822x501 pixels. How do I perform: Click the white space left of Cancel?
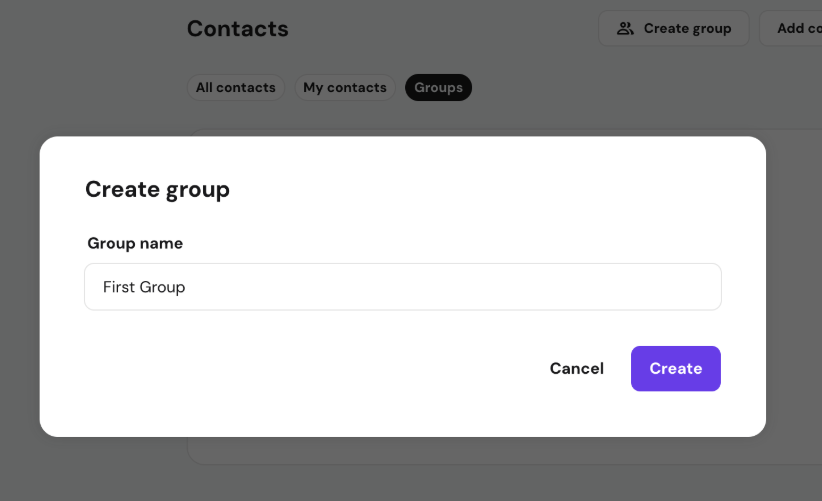pos(300,368)
